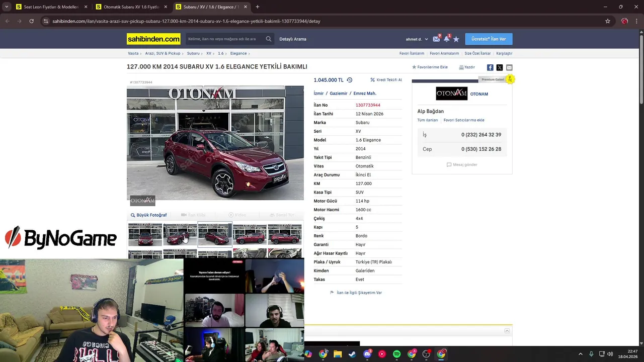644x362 pixels.
Task: Collapse the section using the lower-right chevron
Action: (507, 331)
